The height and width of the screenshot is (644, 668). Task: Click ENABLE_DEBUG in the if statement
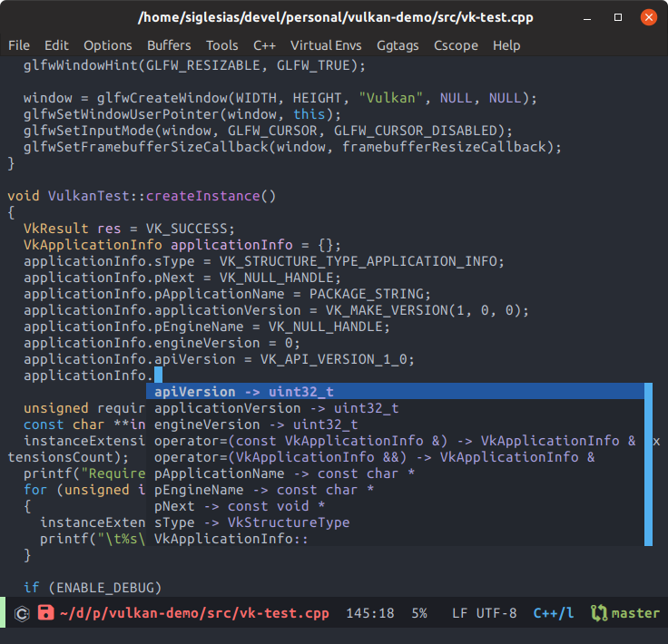104,588
